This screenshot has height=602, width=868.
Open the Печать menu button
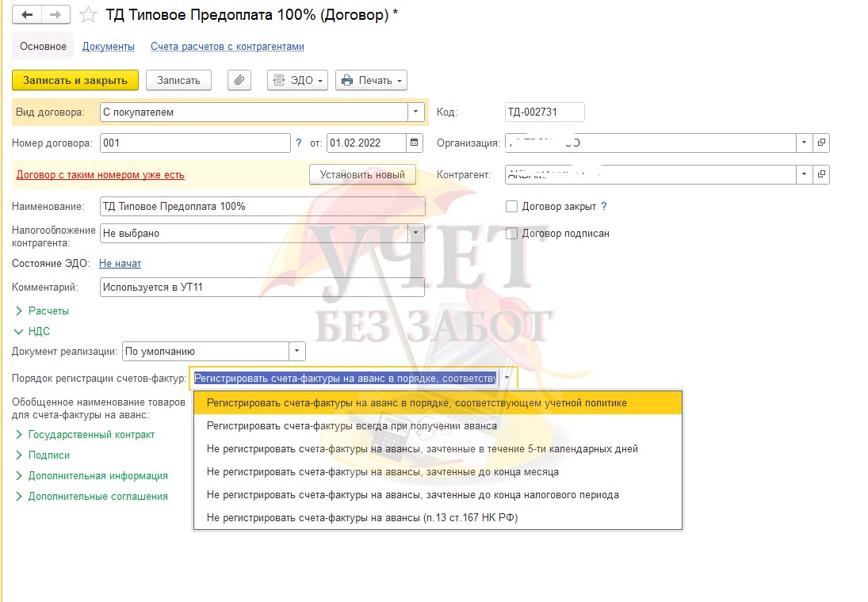(372, 80)
